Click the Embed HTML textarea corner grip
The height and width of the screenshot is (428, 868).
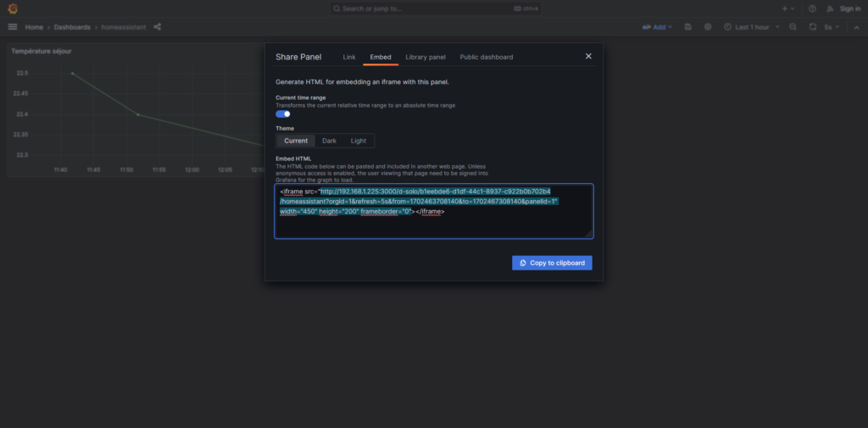[x=589, y=234]
